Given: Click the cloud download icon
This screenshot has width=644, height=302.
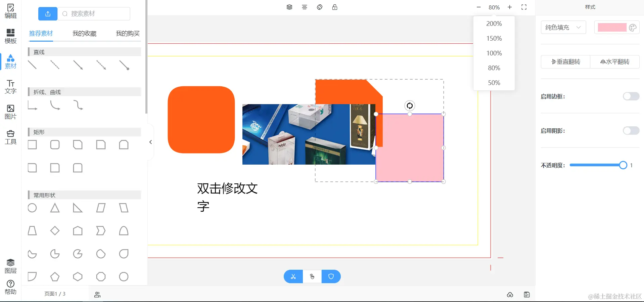Looking at the screenshot, I should click(510, 295).
